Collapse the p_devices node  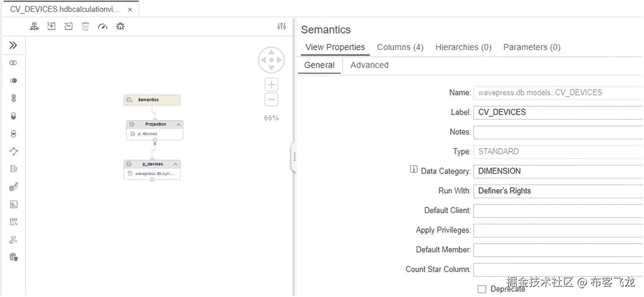[x=175, y=164]
